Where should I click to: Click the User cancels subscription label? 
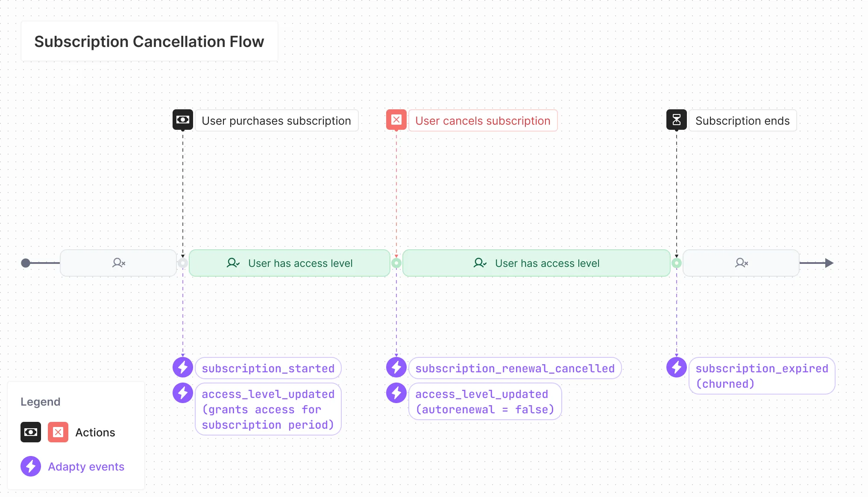[x=483, y=121]
